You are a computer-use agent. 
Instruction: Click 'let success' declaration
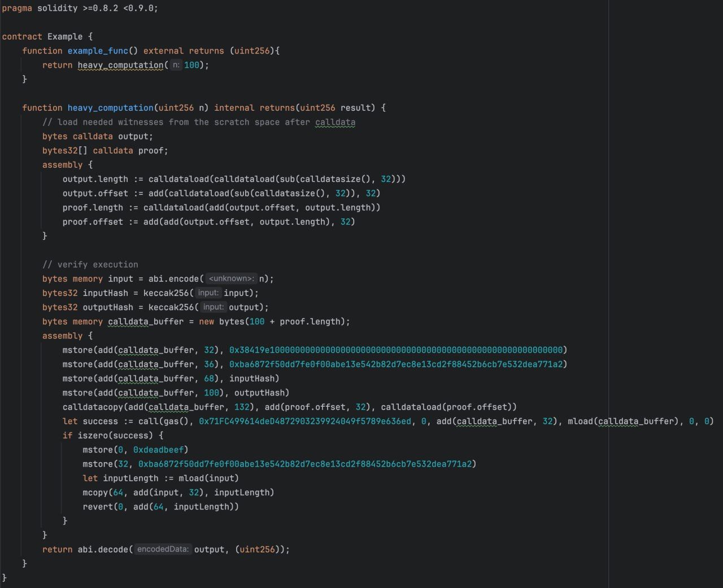point(90,421)
